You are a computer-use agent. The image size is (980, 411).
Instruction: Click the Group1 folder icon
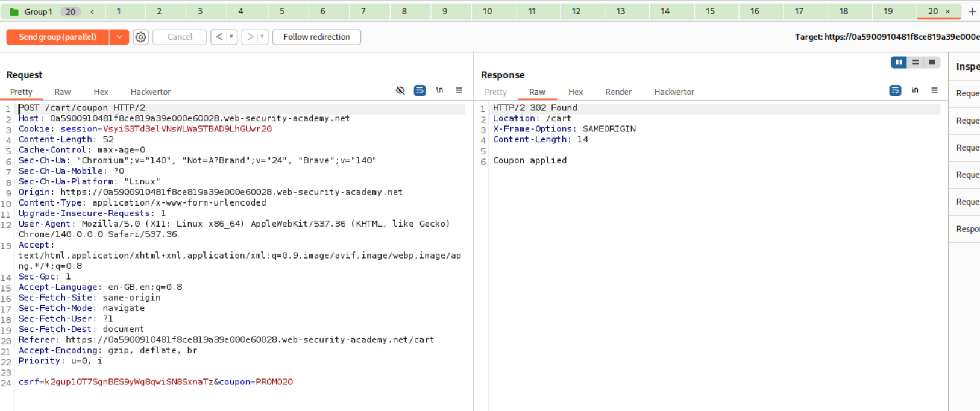pos(14,12)
